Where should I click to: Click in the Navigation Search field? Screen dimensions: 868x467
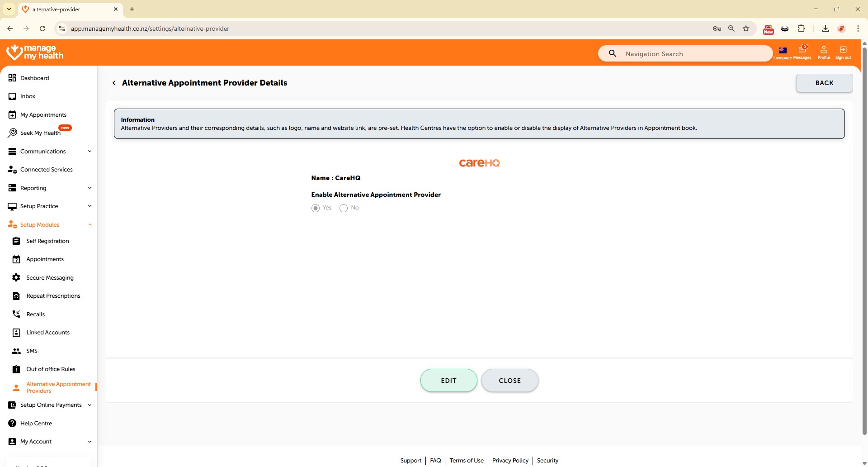pyautogui.click(x=692, y=54)
